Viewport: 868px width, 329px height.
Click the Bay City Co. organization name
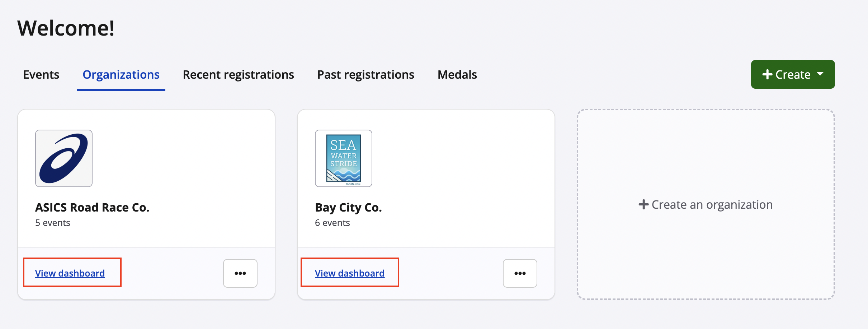point(348,207)
